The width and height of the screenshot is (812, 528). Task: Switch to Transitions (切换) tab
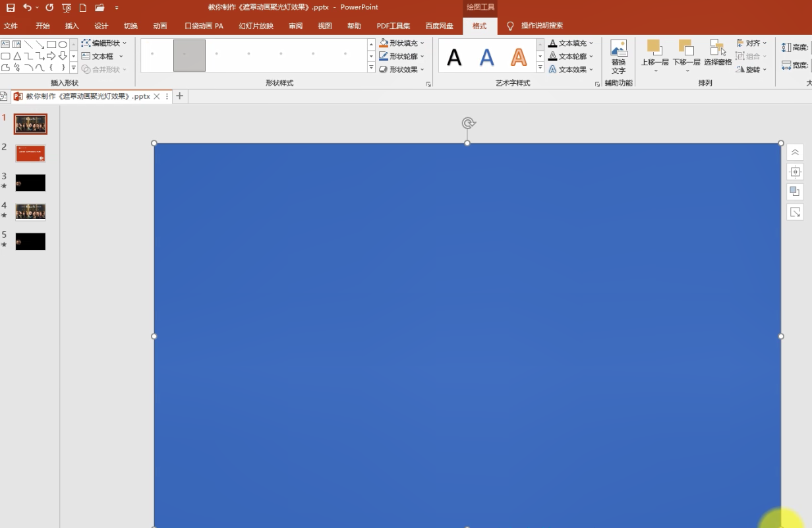pyautogui.click(x=130, y=26)
